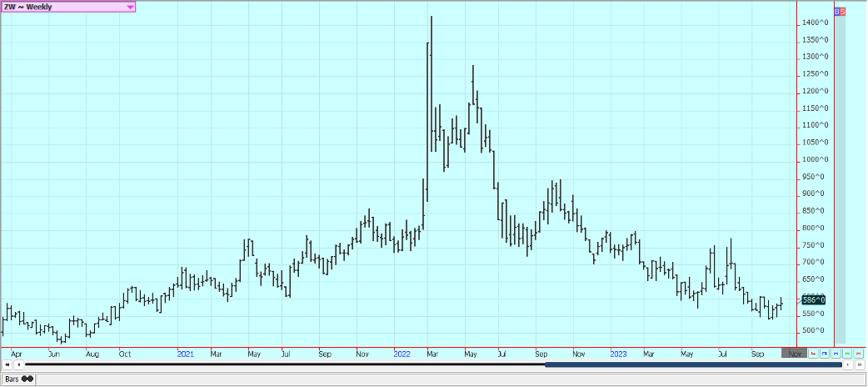
Task: Click the 2023 year label on time axis
Action: (x=618, y=353)
